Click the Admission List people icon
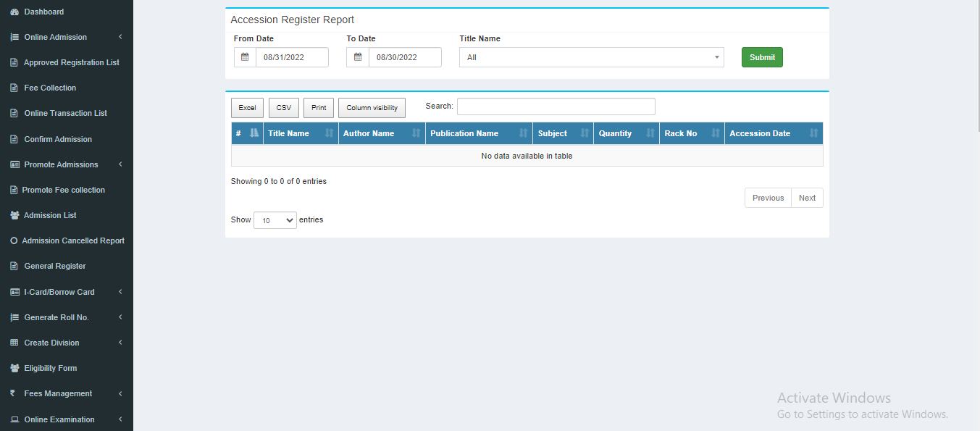 tap(14, 215)
